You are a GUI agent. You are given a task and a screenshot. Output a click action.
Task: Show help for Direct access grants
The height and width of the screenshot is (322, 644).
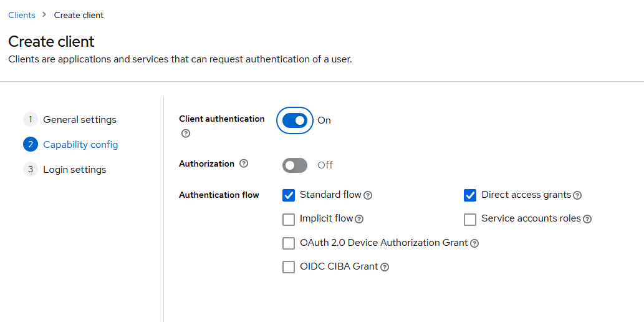pos(577,195)
